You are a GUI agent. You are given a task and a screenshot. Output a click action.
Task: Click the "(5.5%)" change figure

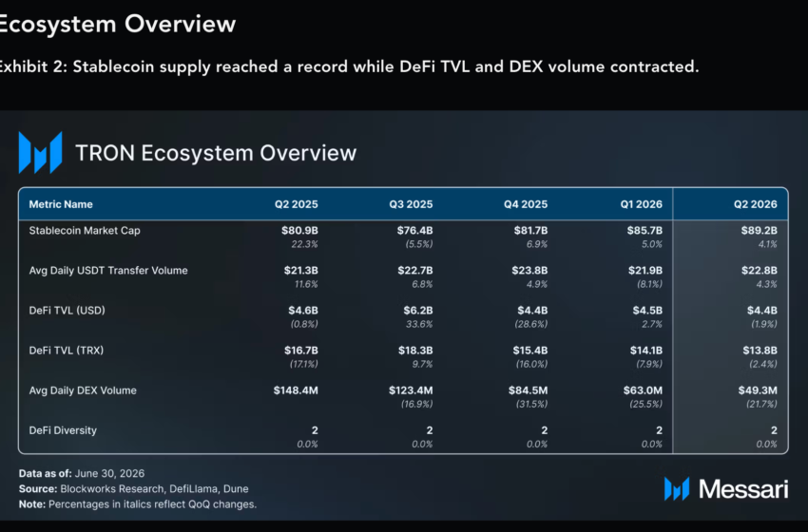(419, 244)
